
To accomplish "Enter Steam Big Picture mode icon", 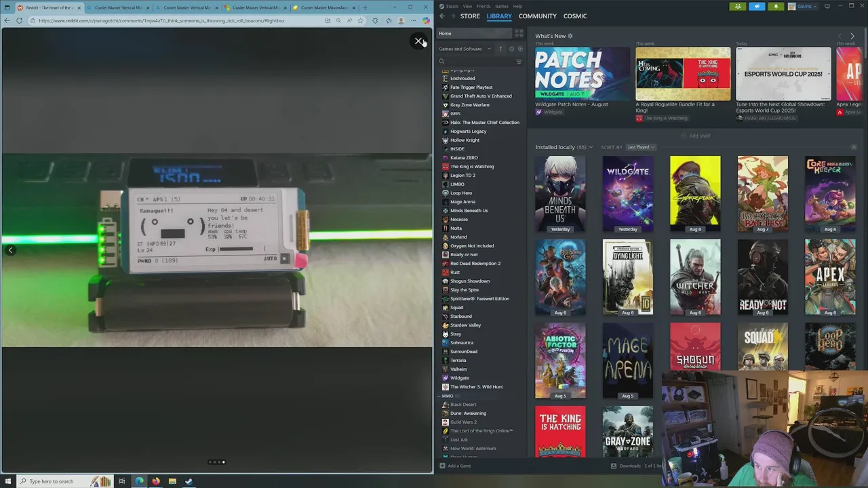I will [827, 6].
